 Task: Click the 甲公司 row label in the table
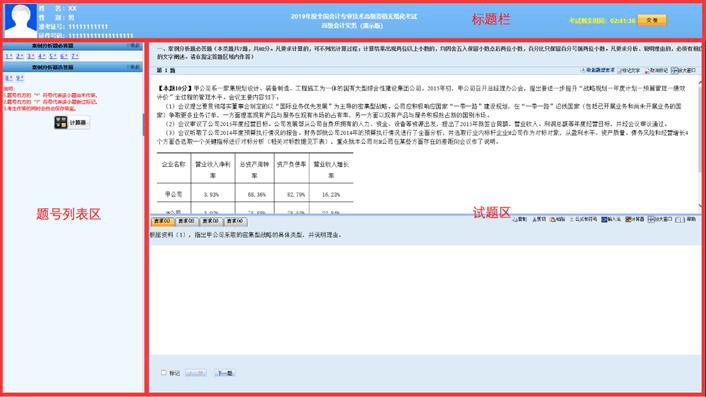(174, 194)
